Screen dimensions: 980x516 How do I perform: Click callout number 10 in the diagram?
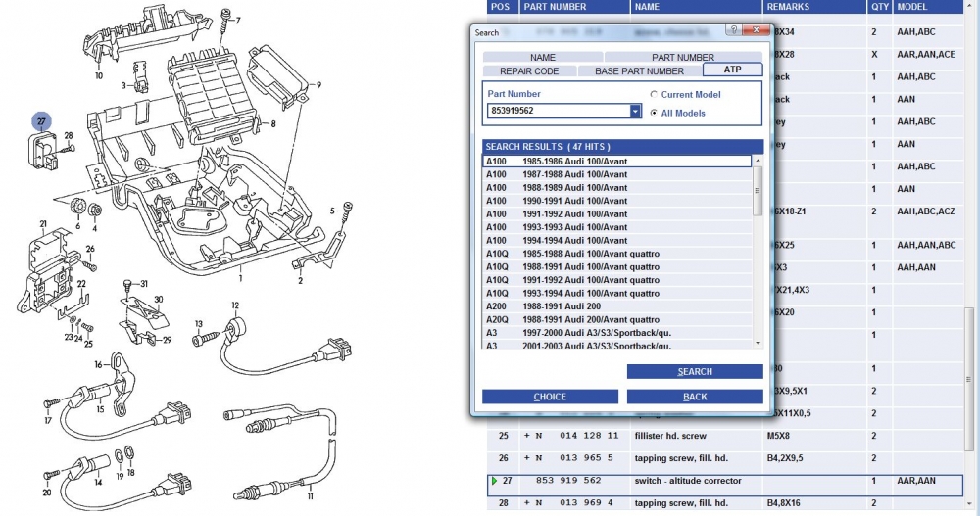[x=99, y=76]
